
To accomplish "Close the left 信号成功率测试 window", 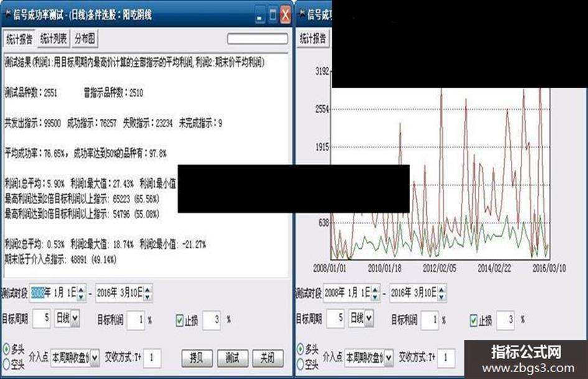I will coord(286,16).
